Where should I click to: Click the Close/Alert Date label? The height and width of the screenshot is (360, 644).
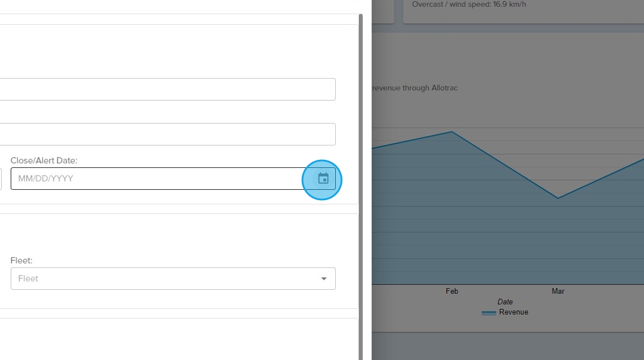pyautogui.click(x=44, y=160)
